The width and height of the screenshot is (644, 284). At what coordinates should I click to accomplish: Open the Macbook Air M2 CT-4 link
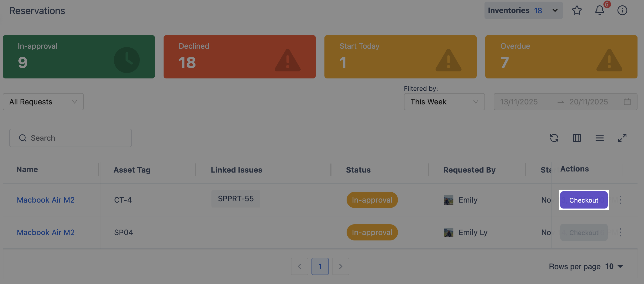click(x=46, y=200)
